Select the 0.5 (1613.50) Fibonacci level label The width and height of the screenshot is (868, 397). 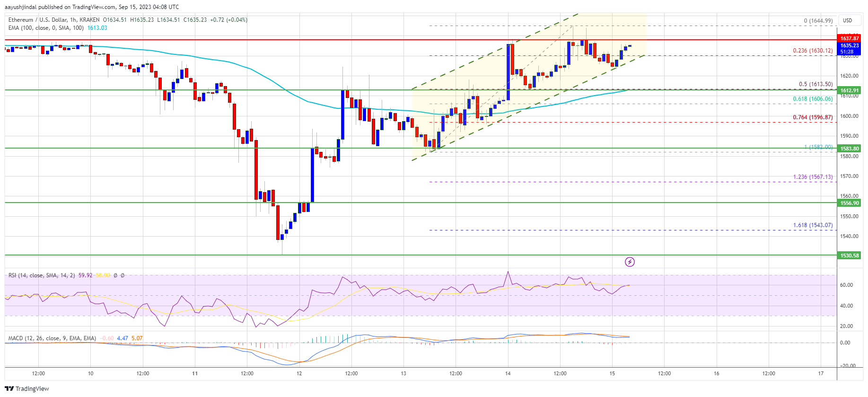[815, 84]
